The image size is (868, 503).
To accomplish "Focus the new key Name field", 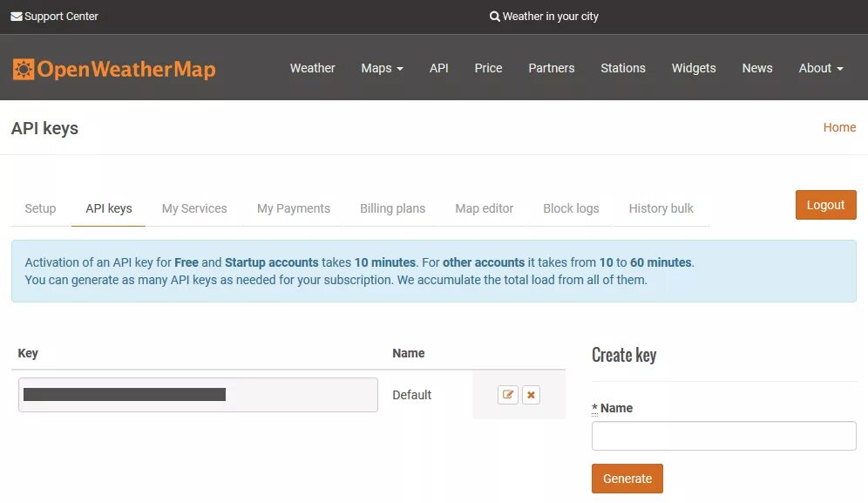I will (x=723, y=436).
